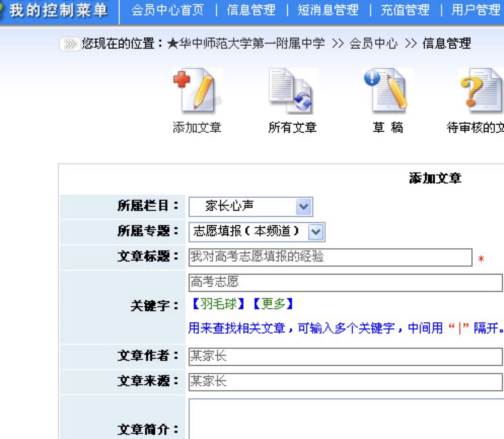Click the 用户管理 menu item
This screenshot has width=504, height=439.
pos(476,10)
